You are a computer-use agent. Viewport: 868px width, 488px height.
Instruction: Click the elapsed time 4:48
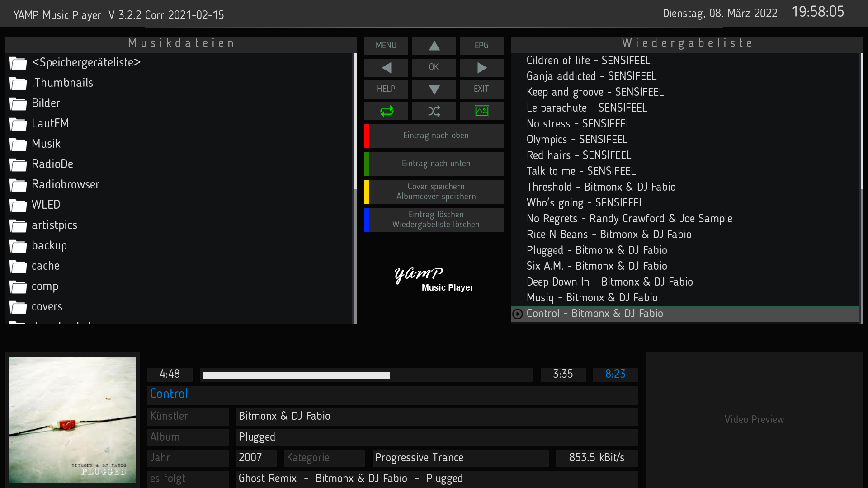170,375
